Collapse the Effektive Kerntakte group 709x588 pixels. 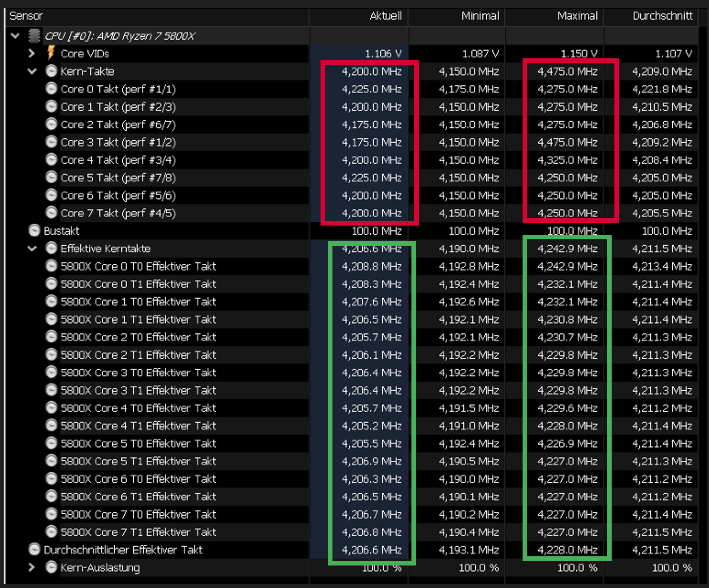(32, 249)
